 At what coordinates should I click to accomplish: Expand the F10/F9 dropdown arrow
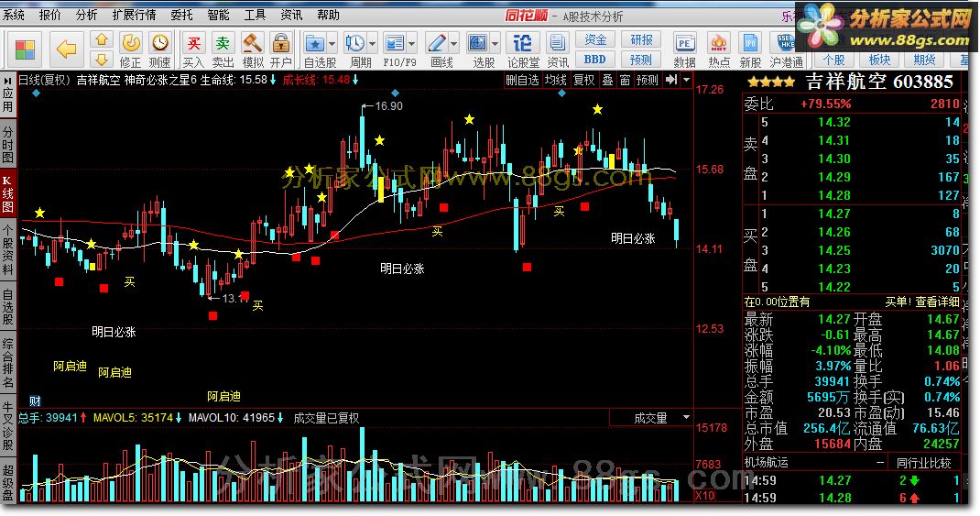tap(412, 44)
